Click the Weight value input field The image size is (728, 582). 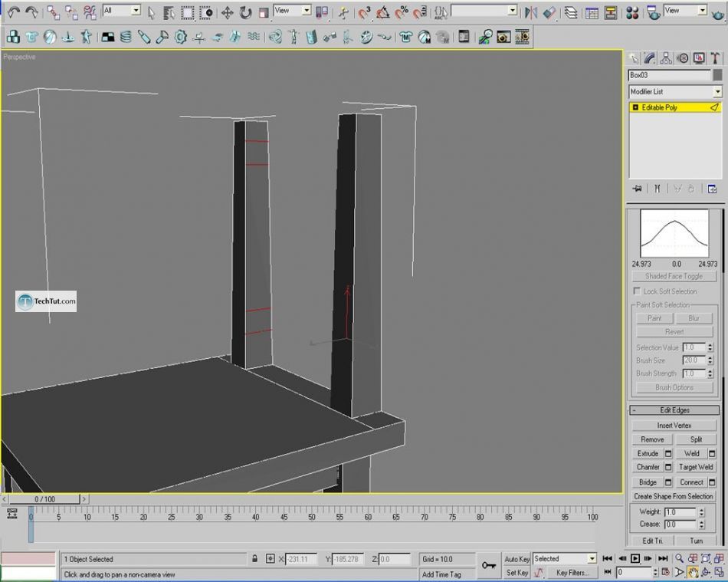coord(680,511)
